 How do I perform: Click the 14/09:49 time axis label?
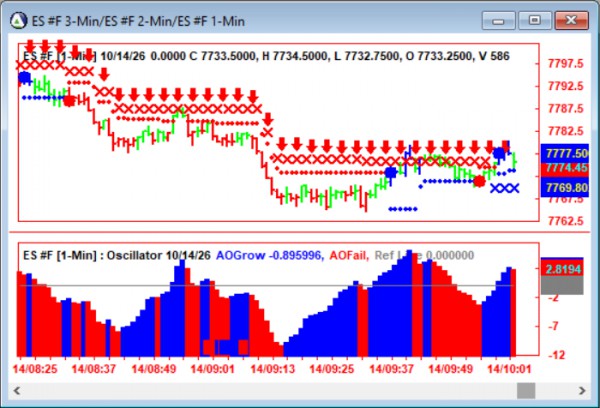click(450, 369)
